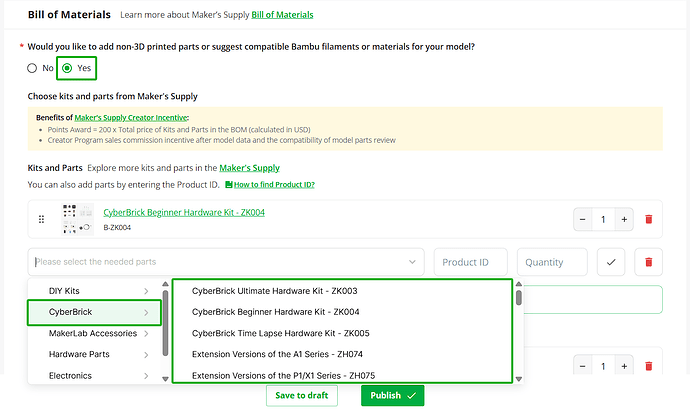Expand the DIY Kits category

point(95,291)
